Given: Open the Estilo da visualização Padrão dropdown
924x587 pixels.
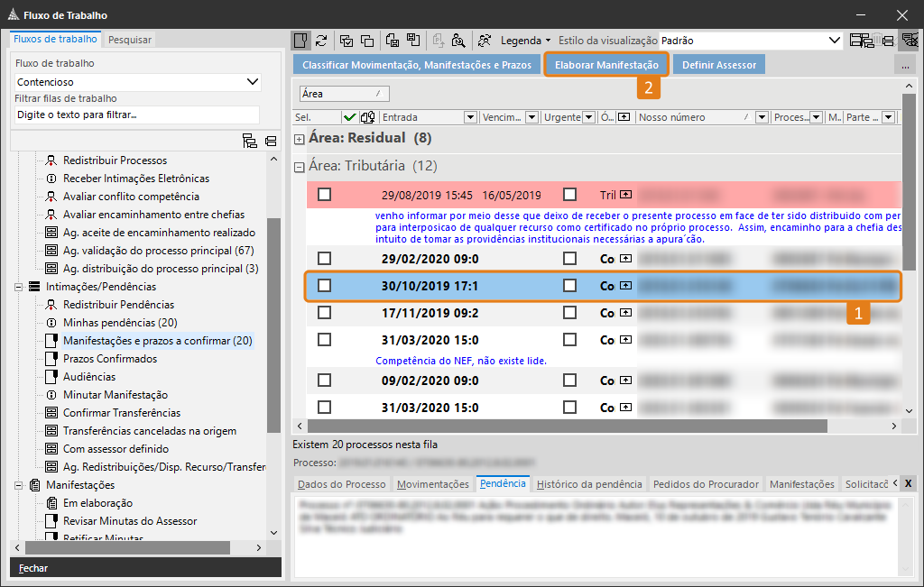Looking at the screenshot, I should (x=751, y=41).
